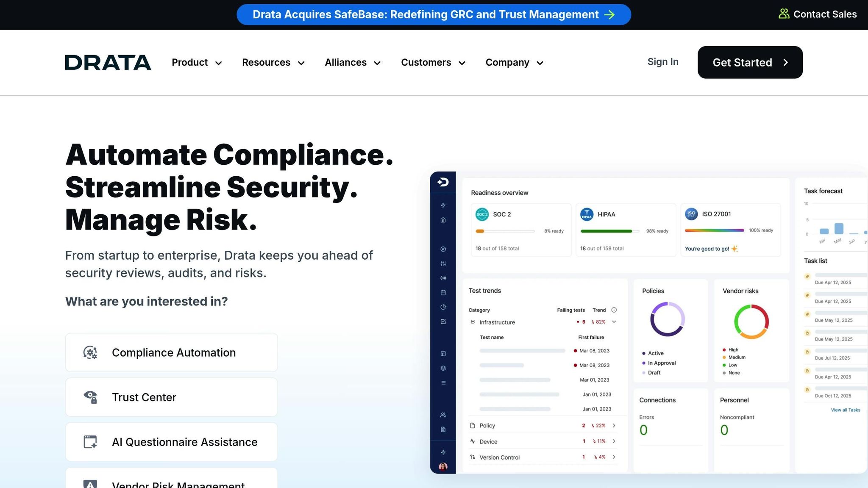Click the broadcast signal icon in the dashboard sidebar
Screen dimensions: 868x488
tap(443, 278)
